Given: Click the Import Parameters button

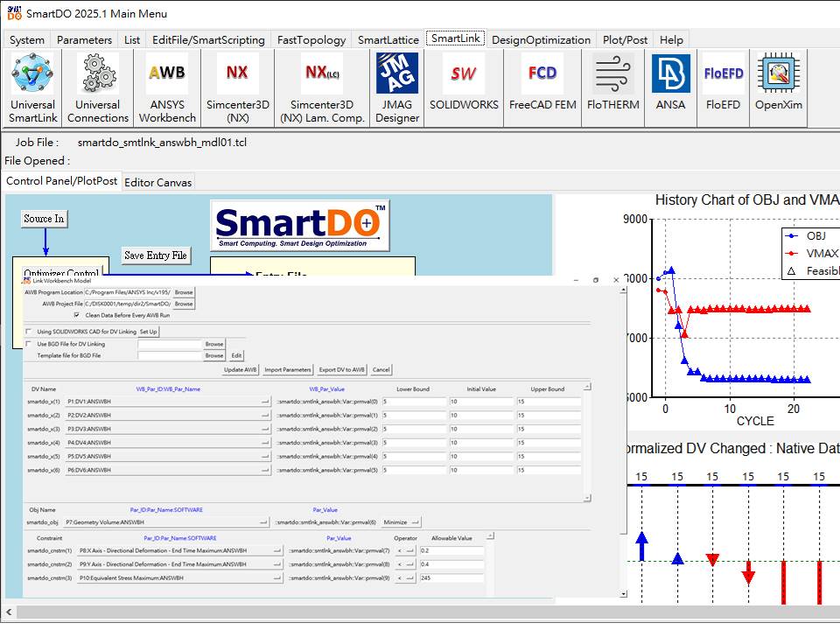Looking at the screenshot, I should (x=288, y=370).
